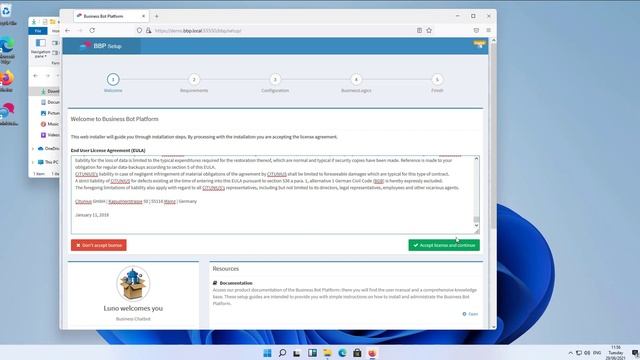Click the Firefox back arrow button
The width and height of the screenshot is (640, 360).
(68, 31)
